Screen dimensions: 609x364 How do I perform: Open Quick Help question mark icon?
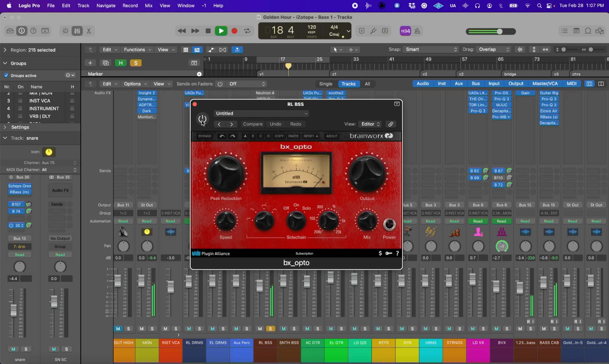coord(33,31)
